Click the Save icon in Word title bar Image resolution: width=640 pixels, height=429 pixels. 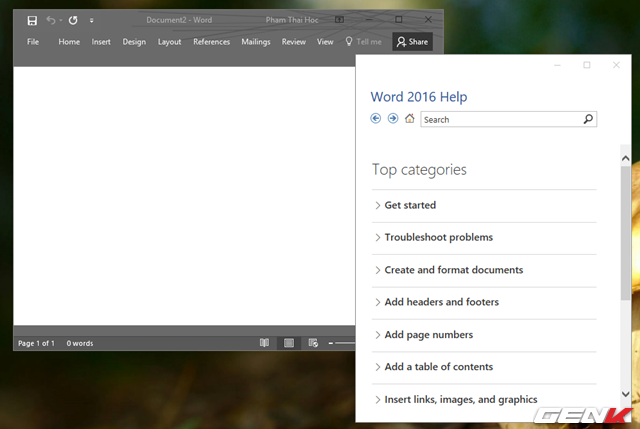(32, 20)
